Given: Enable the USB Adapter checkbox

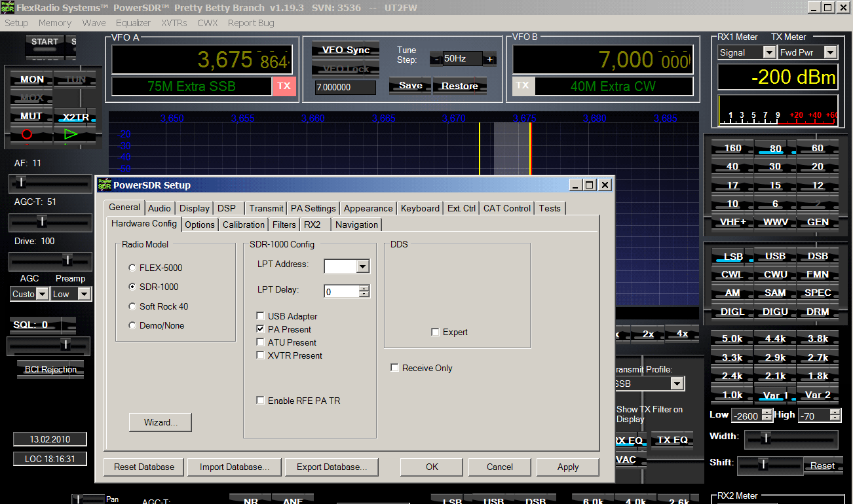Looking at the screenshot, I should point(261,316).
